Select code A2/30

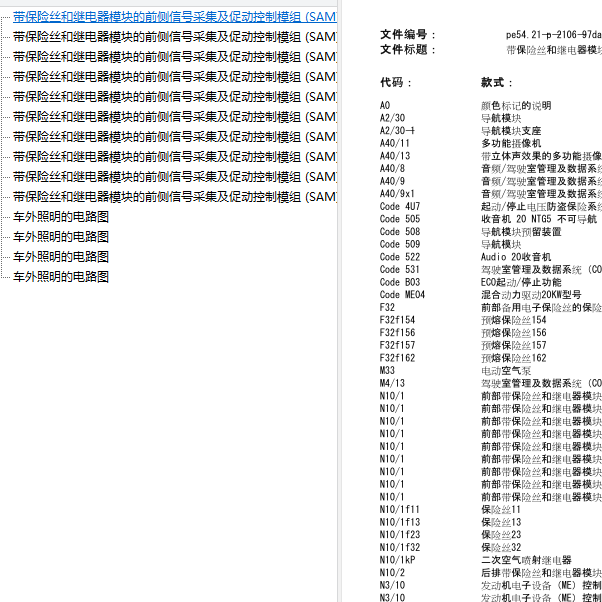392,118
